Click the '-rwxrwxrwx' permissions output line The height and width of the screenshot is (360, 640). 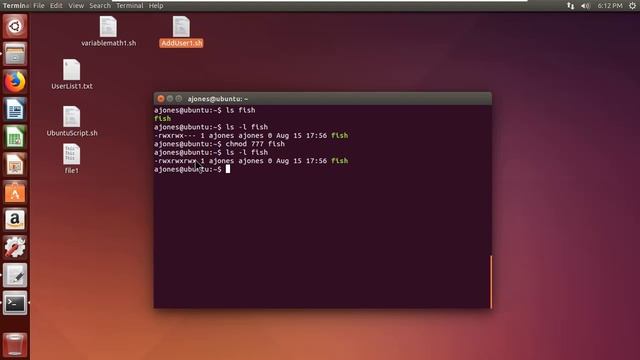[251, 161]
